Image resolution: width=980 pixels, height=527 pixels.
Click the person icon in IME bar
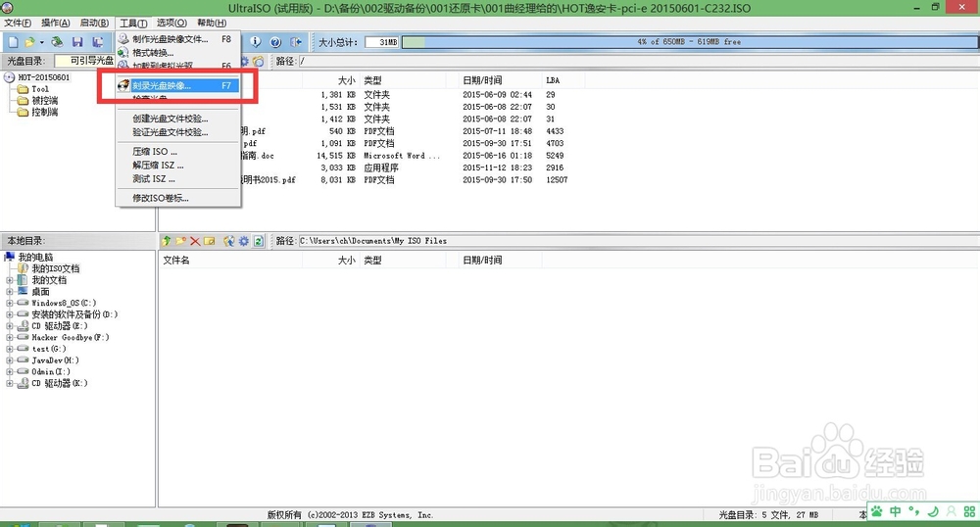point(952,511)
